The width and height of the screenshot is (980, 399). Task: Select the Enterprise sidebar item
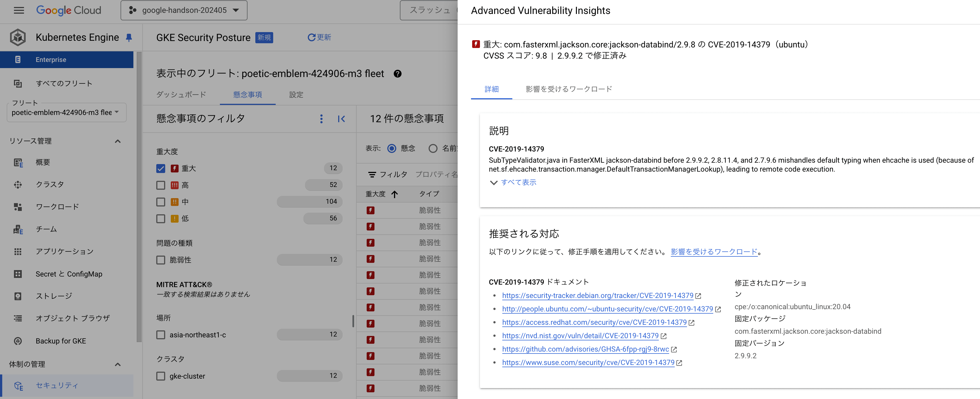67,60
